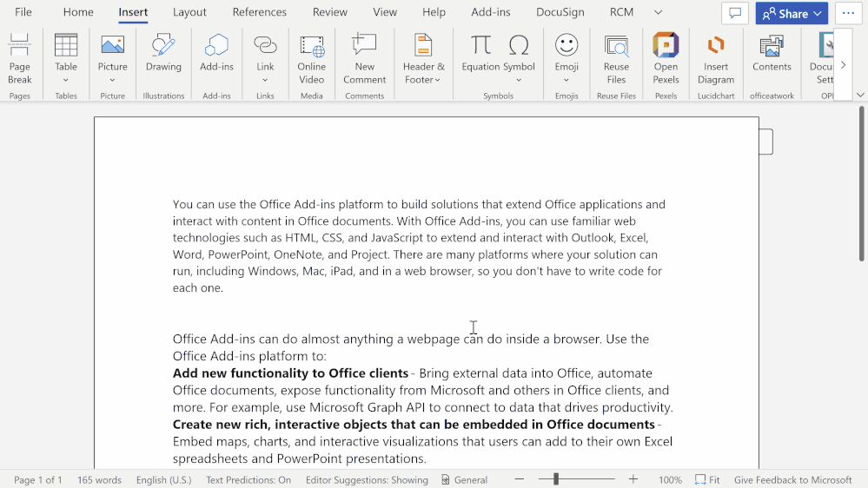Open the Share dropdown
Viewport: 868px width, 488px height.
pos(792,13)
